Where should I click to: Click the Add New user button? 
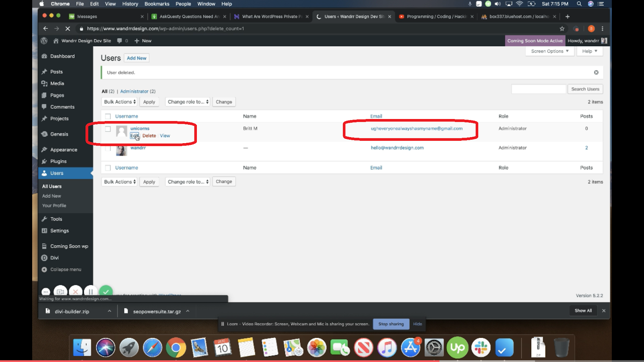[x=136, y=58]
